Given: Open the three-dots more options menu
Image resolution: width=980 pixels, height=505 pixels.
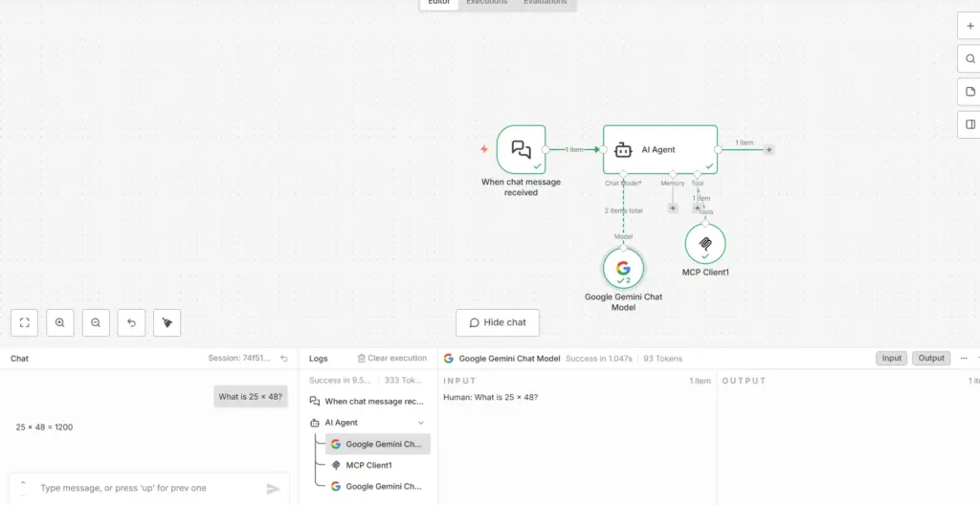Looking at the screenshot, I should click(964, 358).
